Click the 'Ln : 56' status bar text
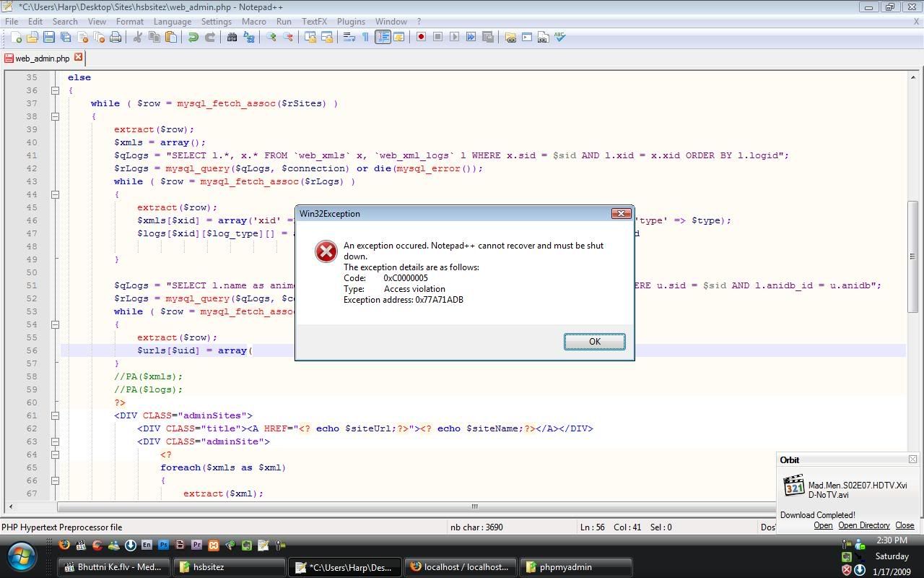 [x=593, y=527]
